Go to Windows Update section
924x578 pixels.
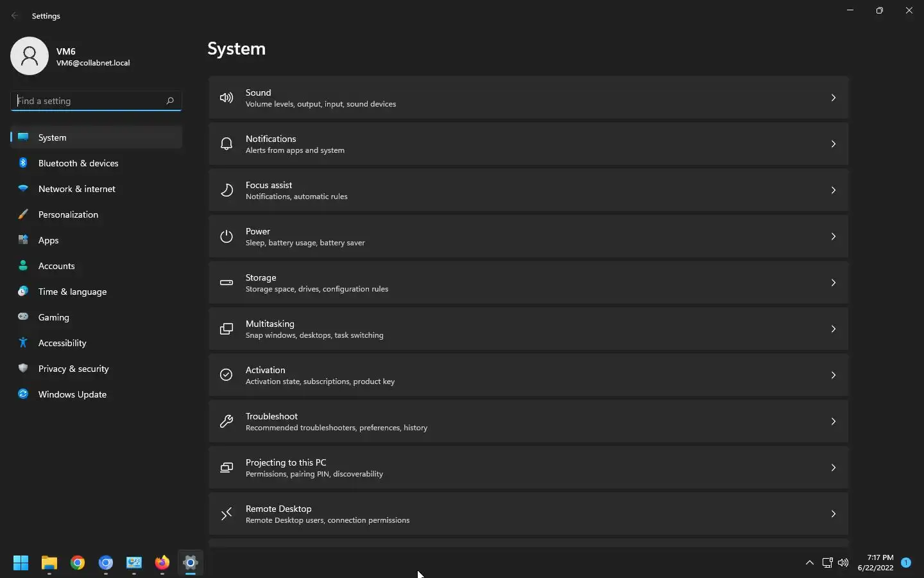pyautogui.click(x=72, y=394)
